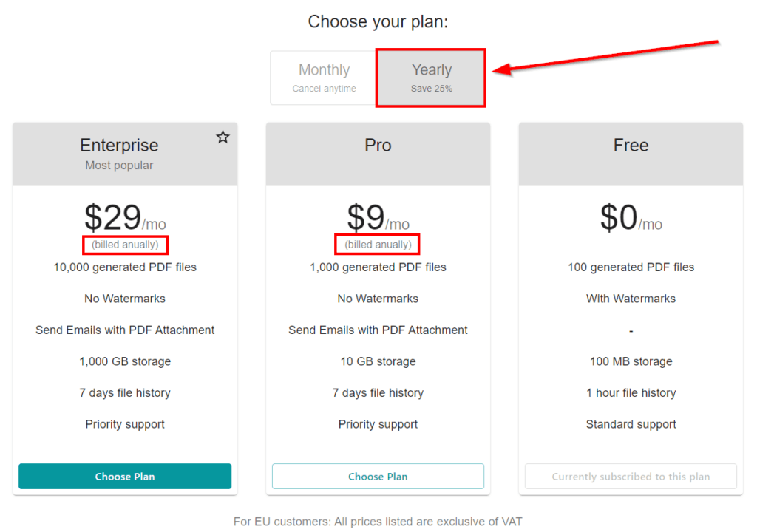Click the 'Most popular' label

(119, 166)
